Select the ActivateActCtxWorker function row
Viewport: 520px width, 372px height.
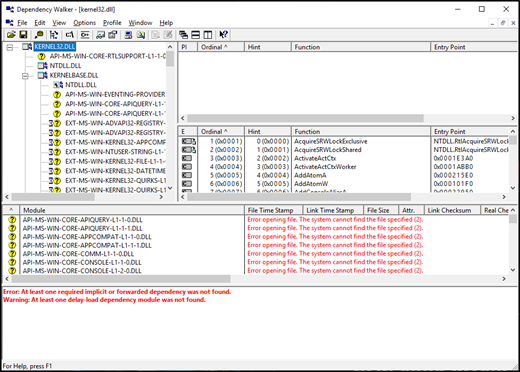pos(344,167)
